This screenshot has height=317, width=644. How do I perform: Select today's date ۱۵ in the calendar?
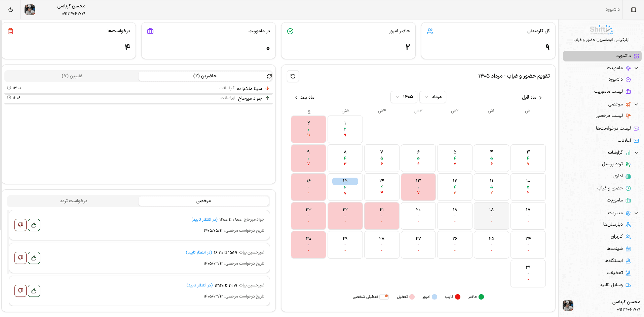[345, 187]
